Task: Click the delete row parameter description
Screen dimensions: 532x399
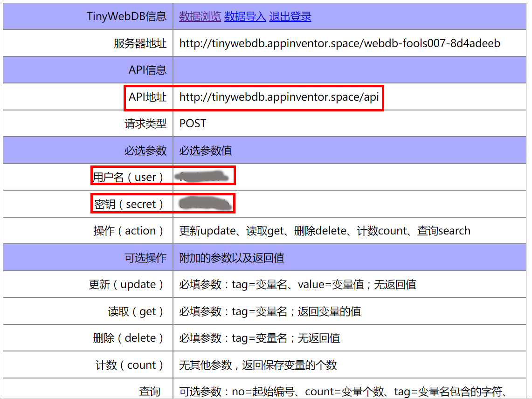Action: [260, 338]
